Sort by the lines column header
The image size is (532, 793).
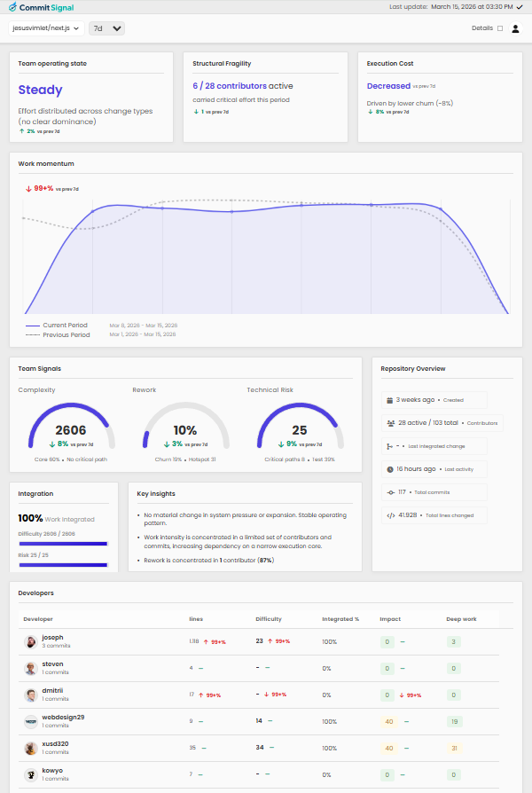coord(196,619)
